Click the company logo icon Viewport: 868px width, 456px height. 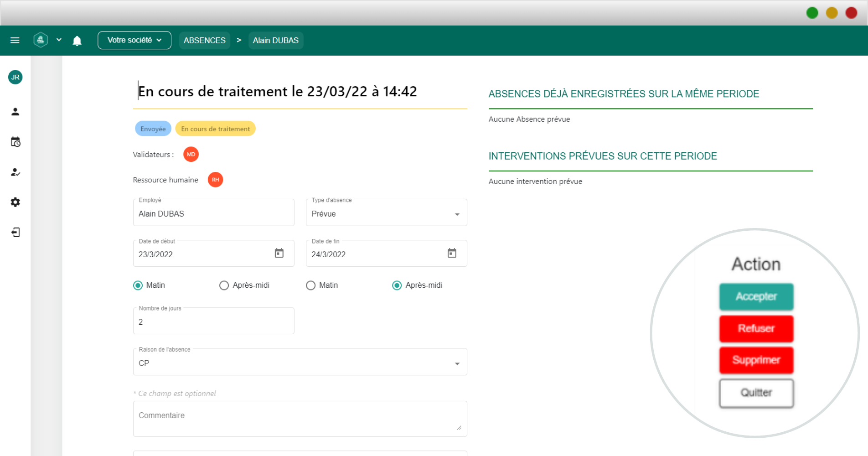tap(41, 40)
